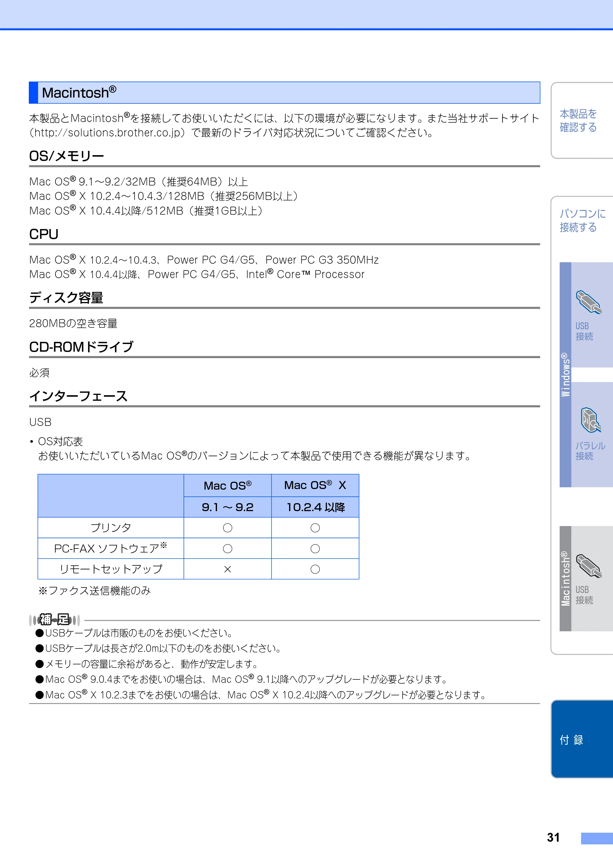Click the USB接続 label in the Macintosh section

click(x=584, y=595)
